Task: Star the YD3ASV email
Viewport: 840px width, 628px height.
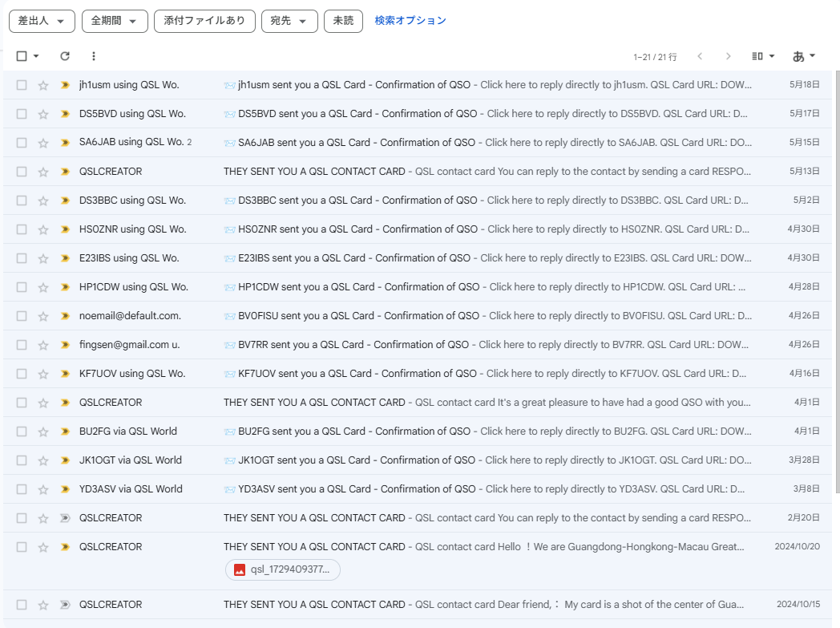Action: pos(43,490)
